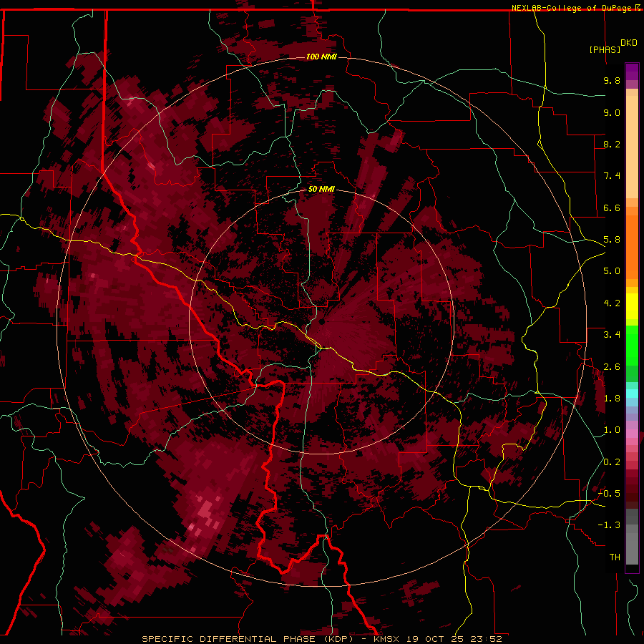Image resolution: width=644 pixels, height=644 pixels.
Task: Click the 6.6 color scale value
Action: coord(612,208)
